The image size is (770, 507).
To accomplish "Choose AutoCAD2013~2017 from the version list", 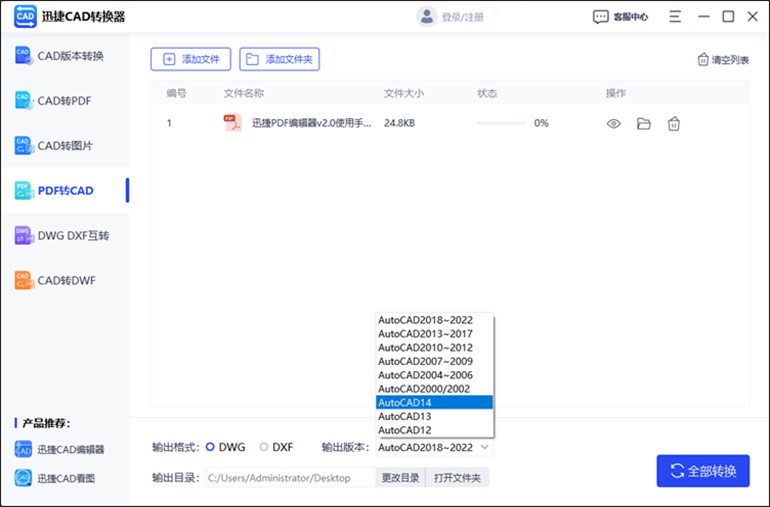I will 434,334.
